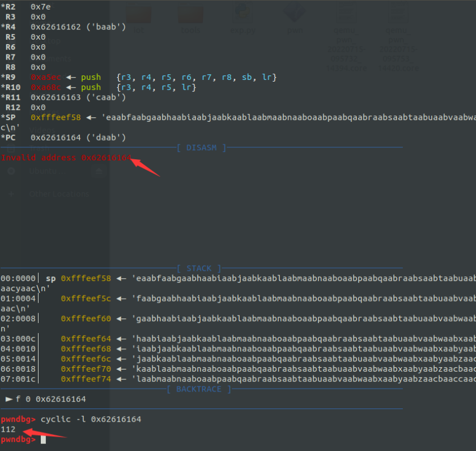Click backtrace frame f 0 0x62616164
Viewport: 476px width, 451px height.
[45, 399]
